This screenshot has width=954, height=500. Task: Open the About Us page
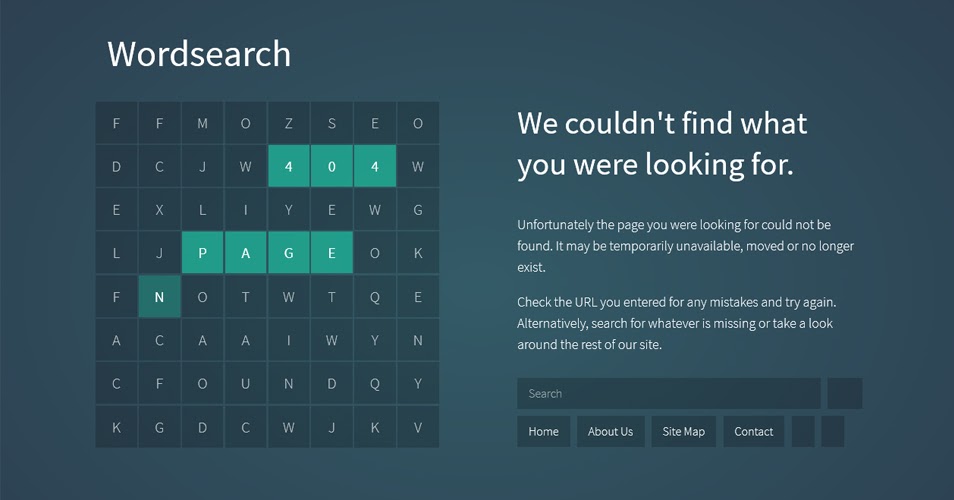pos(610,431)
